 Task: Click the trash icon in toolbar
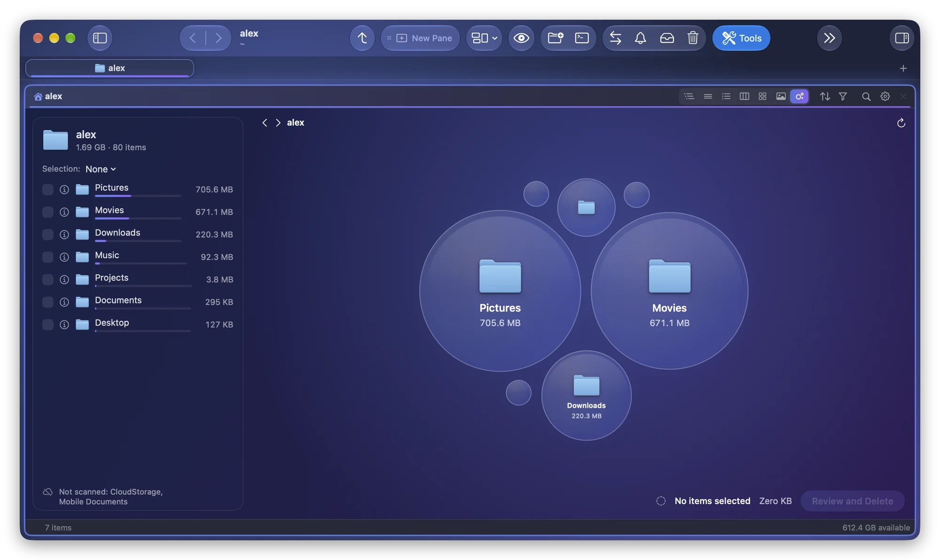(693, 38)
